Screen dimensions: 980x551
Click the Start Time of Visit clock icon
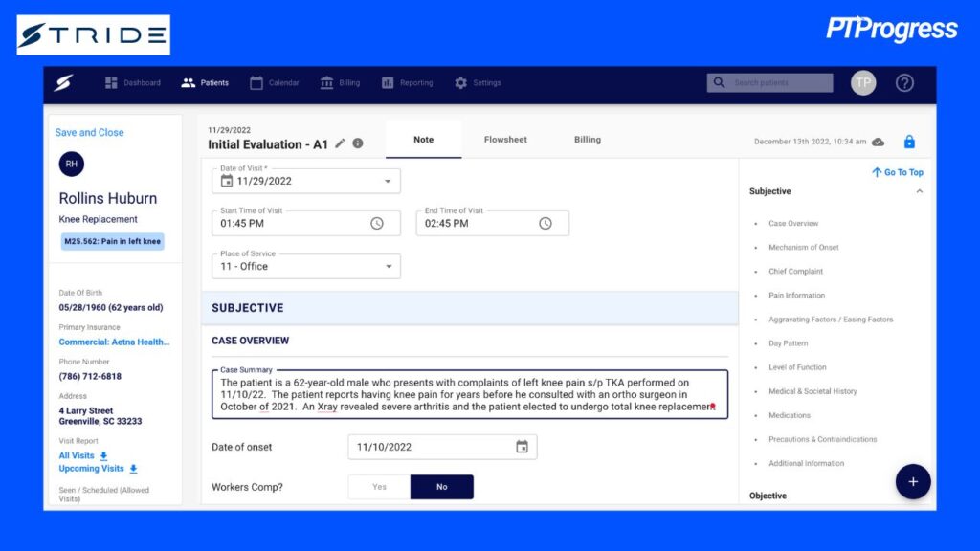[x=377, y=223]
